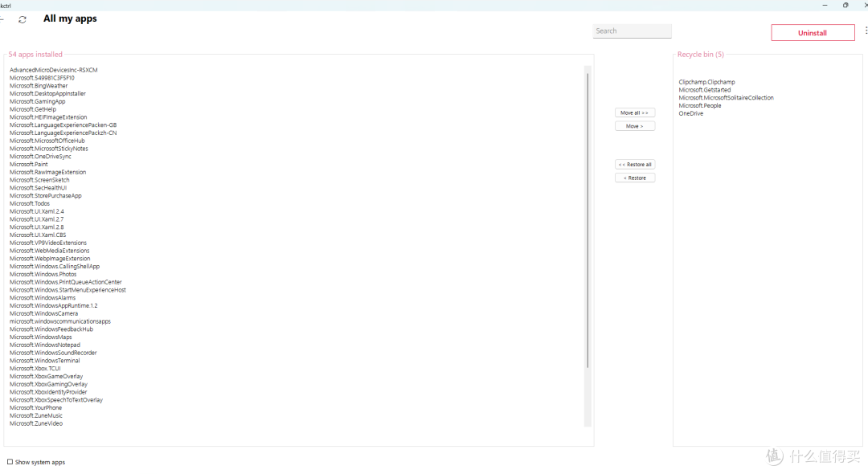Select Microsoft.WebpImageExtension entry
This screenshot has height=474, width=868.
pos(50,259)
